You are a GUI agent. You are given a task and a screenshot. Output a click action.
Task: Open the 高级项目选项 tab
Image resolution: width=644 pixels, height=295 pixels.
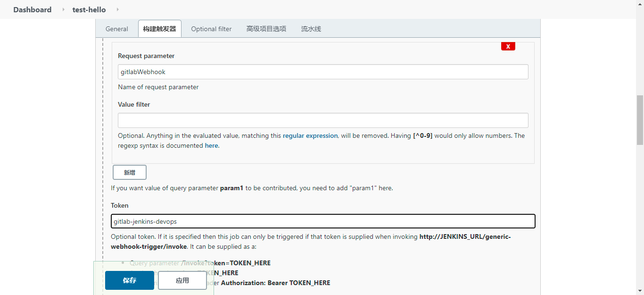pyautogui.click(x=266, y=29)
